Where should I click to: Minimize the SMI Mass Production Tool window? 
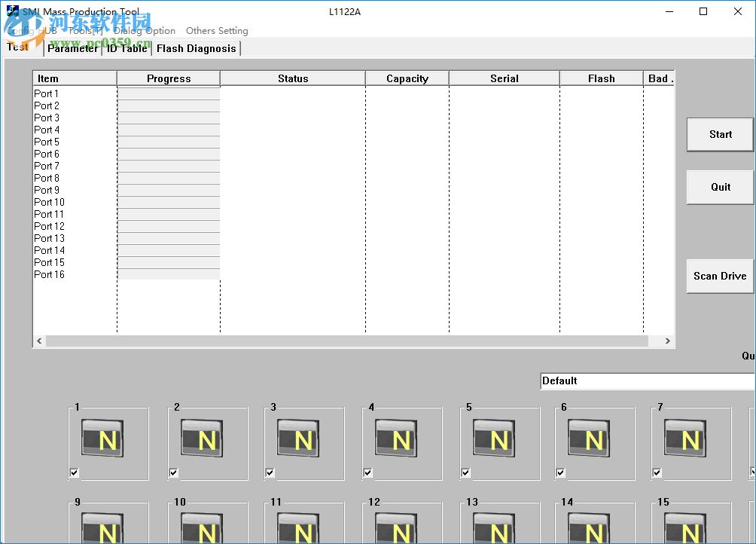[x=669, y=11]
